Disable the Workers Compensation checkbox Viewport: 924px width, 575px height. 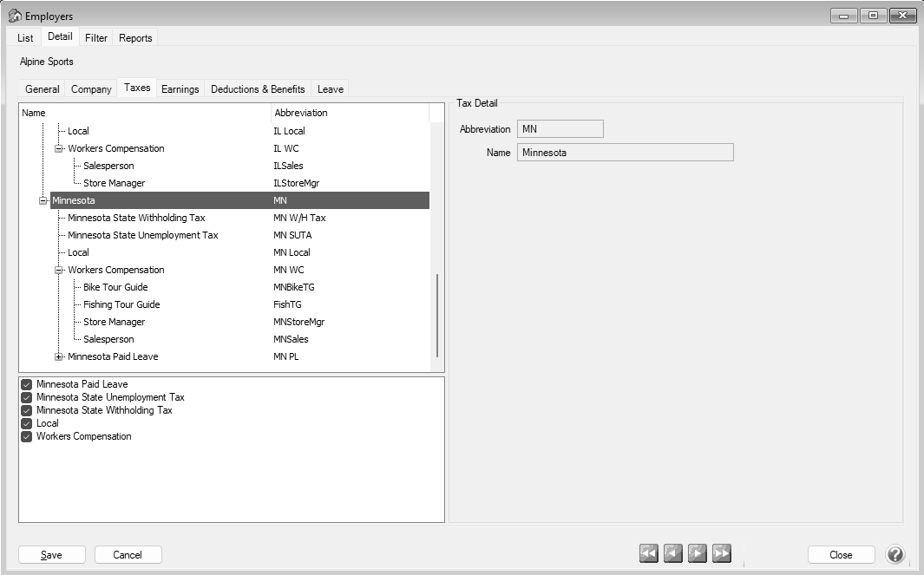26,436
